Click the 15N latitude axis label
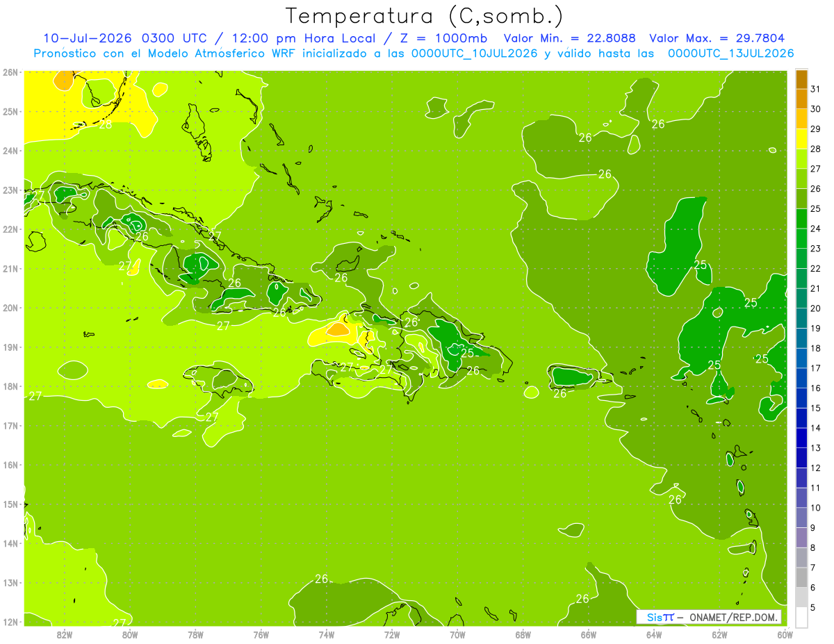This screenshot has height=644, width=834. [x=10, y=504]
